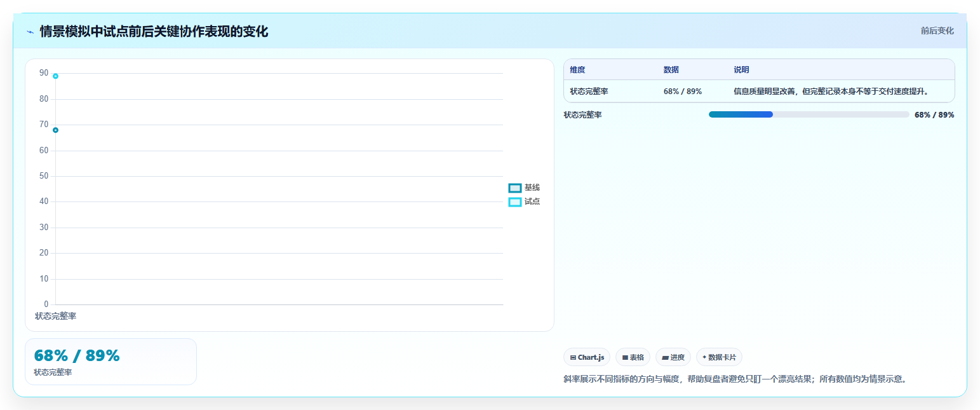Viewport: 980px width, 410px height.
Task: Click the 状态完整率 progress bar
Action: [809, 114]
